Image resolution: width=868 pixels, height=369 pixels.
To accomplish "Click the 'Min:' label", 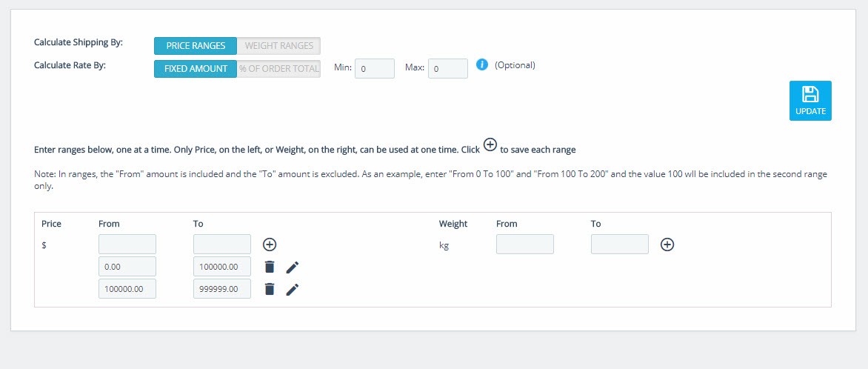I will pos(343,67).
